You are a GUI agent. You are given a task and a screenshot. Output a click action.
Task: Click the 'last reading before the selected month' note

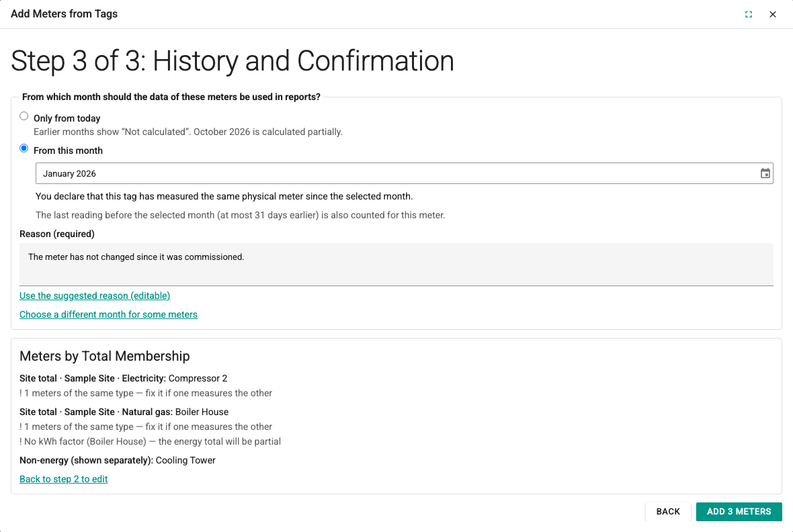[x=240, y=215]
